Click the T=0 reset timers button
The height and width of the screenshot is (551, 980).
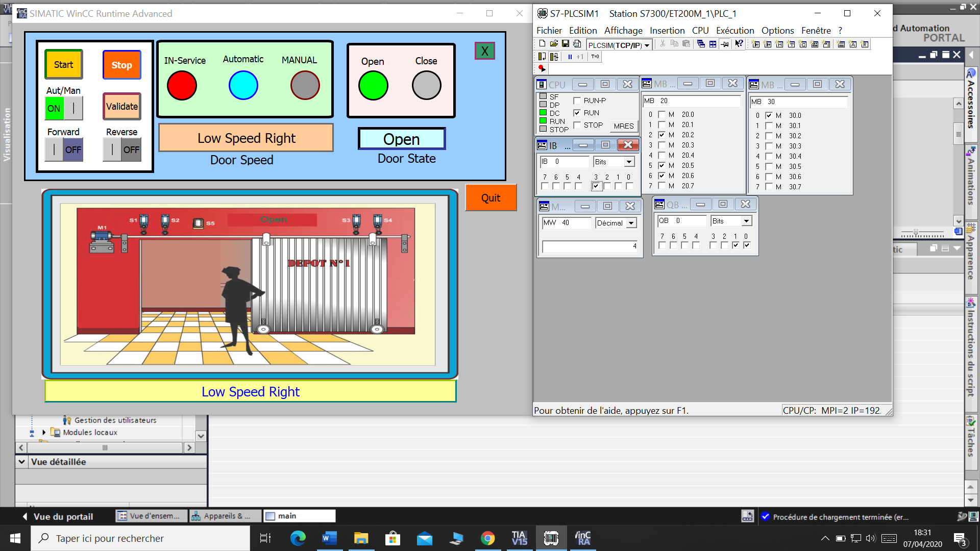pyautogui.click(x=595, y=57)
